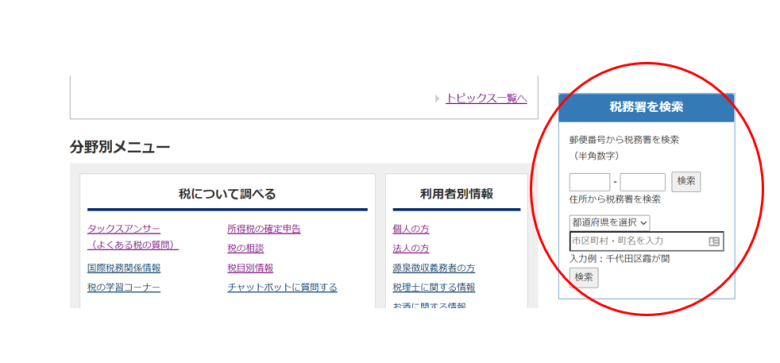This screenshot has width=780, height=363.
Task: Open 税の相談 link
Action: tap(246, 248)
